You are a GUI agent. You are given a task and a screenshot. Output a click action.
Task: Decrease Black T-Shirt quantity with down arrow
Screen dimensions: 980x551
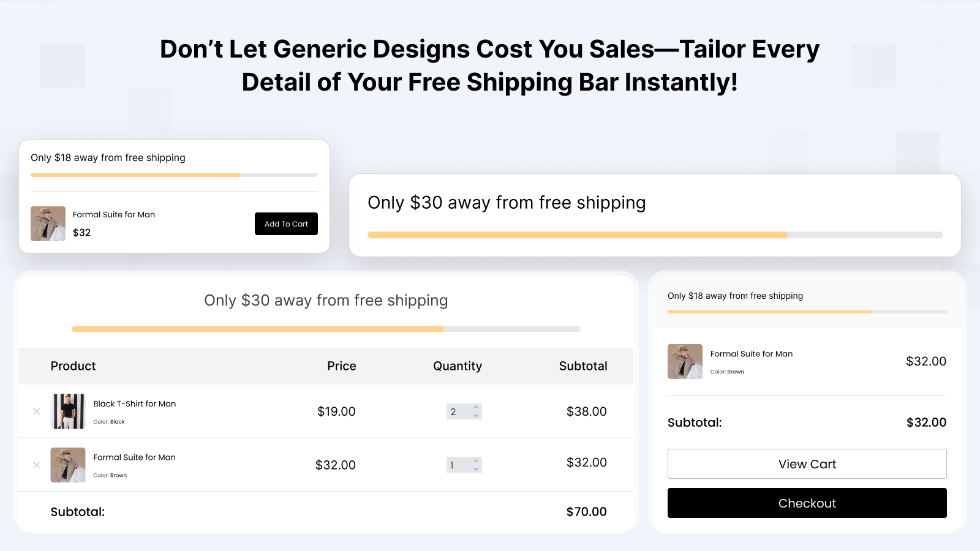(475, 415)
